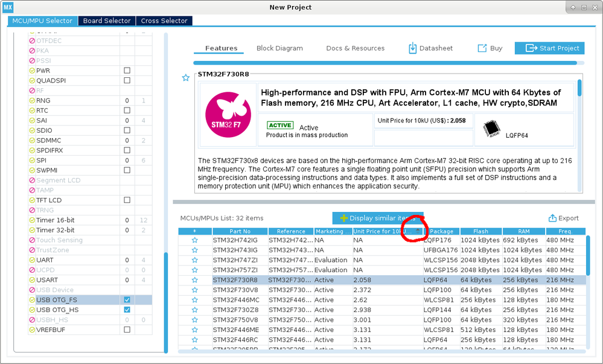Viewport: 603px width, 364px height.
Task: Star the STM32H757ZI row
Action: click(195, 270)
